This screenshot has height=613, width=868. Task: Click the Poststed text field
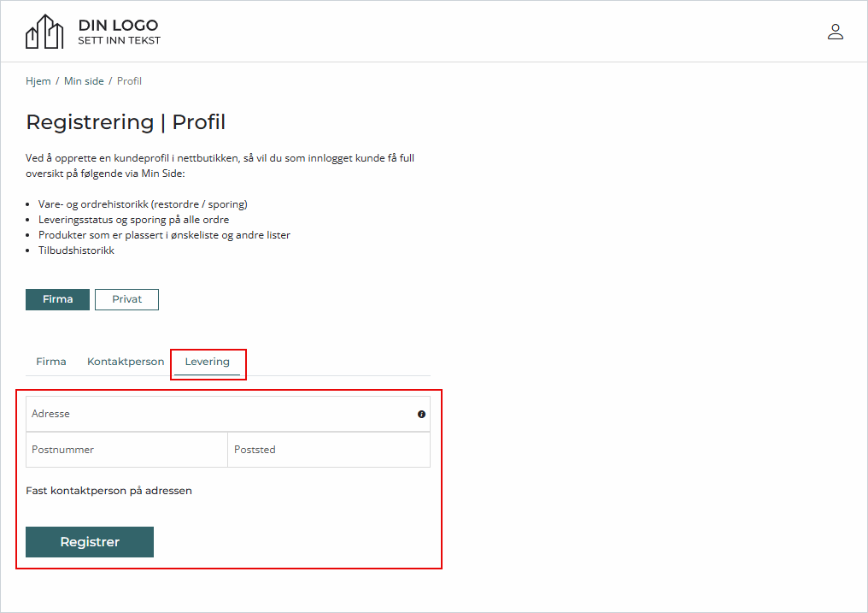click(329, 450)
